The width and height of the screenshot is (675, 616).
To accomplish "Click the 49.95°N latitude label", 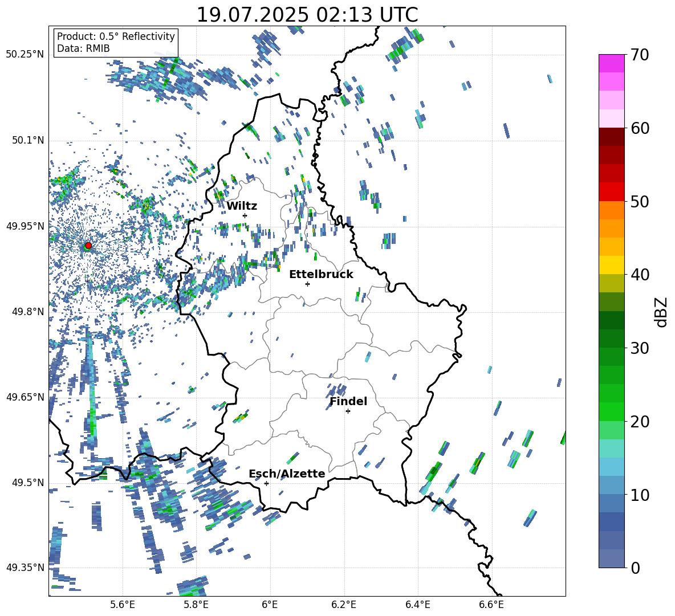I will pyautogui.click(x=25, y=226).
